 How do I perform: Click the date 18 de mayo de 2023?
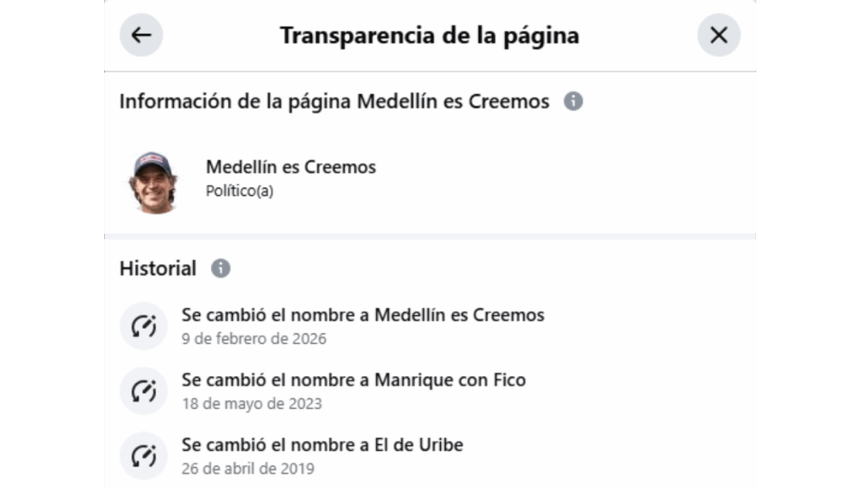[252, 404]
